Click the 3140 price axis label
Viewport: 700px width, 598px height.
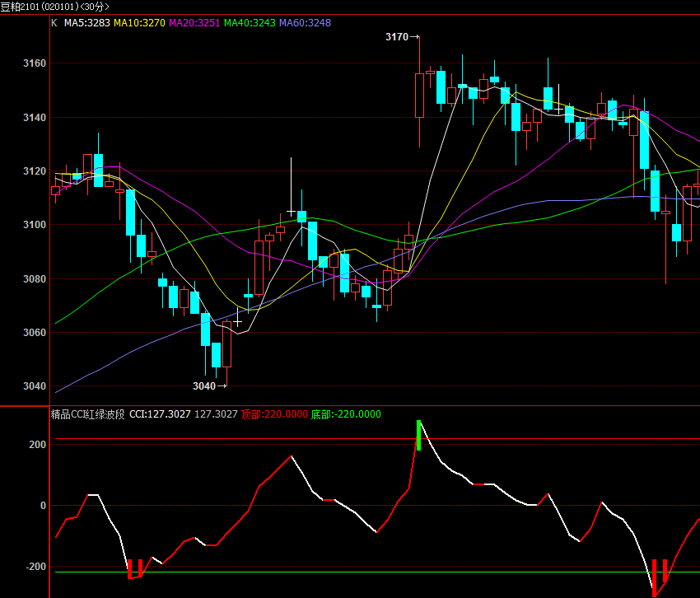point(35,118)
